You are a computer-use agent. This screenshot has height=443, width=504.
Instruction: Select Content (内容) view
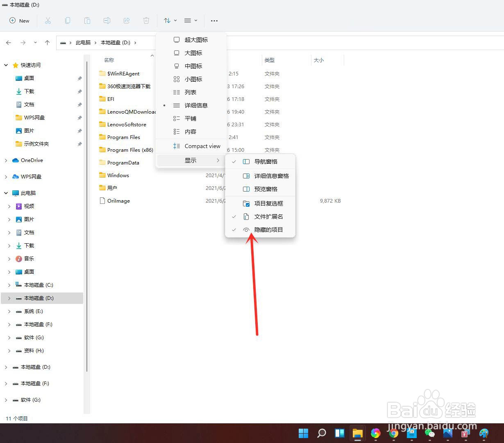(191, 132)
